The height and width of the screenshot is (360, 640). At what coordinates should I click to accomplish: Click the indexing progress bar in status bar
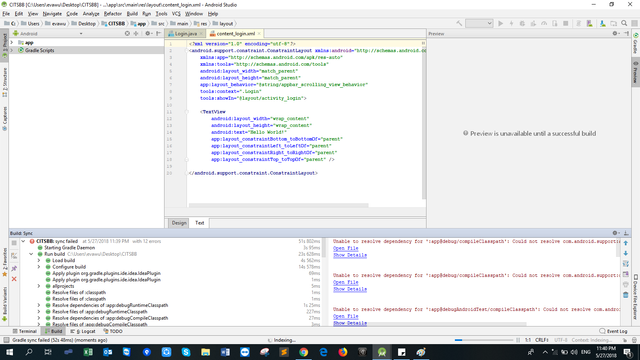click(x=484, y=340)
